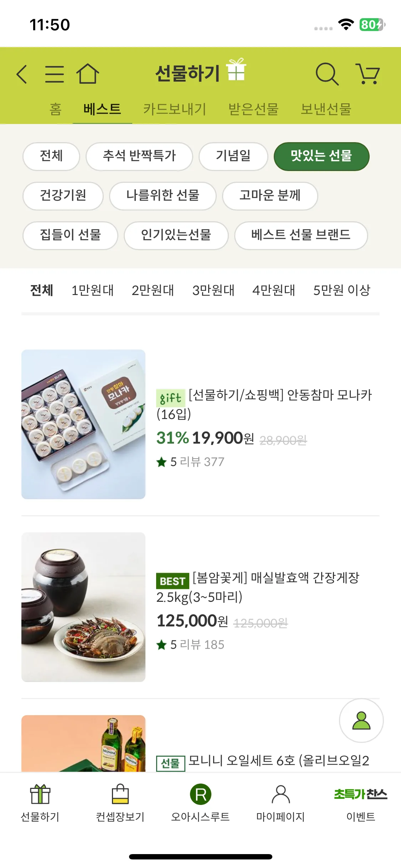Switch to the 카드보내기 tab
This screenshot has height=868, width=401.
pyautogui.click(x=175, y=109)
